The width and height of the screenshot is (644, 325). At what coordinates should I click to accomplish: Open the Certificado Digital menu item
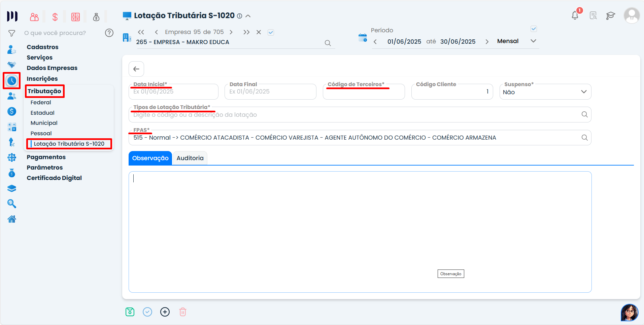point(54,178)
